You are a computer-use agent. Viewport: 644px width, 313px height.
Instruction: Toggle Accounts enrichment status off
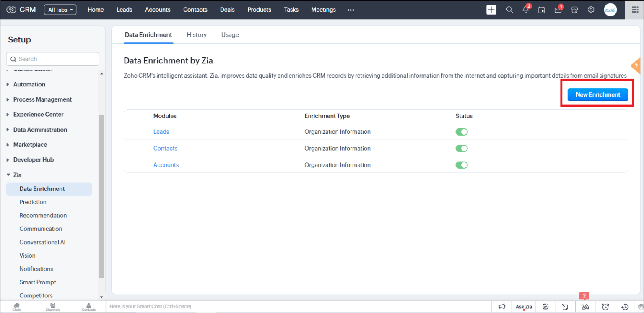click(461, 165)
